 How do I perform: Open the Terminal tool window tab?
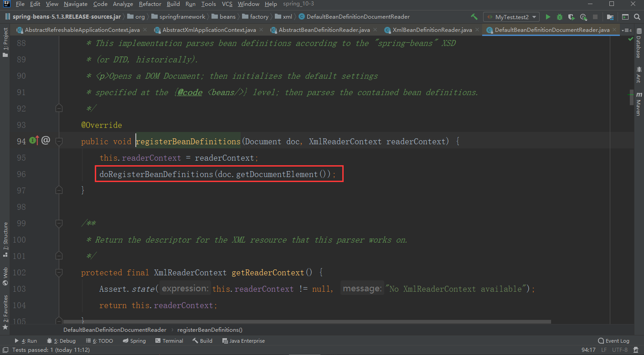(x=169, y=341)
